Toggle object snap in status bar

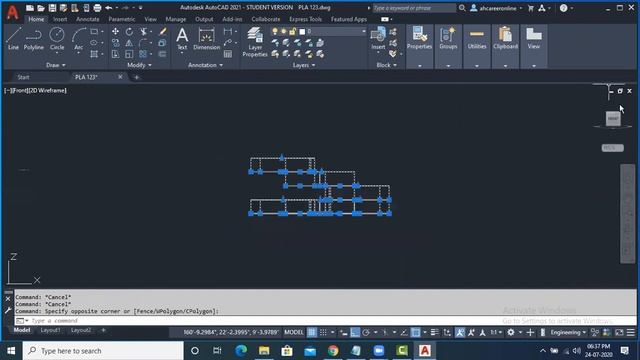point(416,332)
